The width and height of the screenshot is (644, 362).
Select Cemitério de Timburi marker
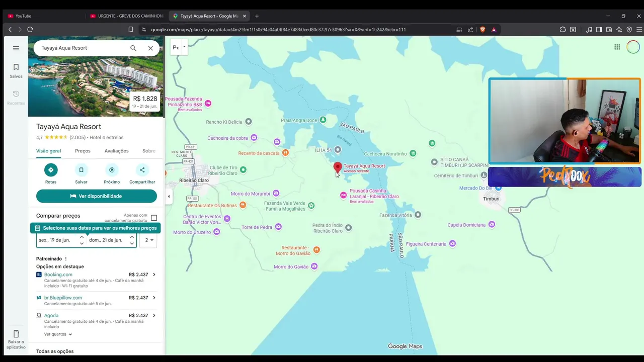pos(484,175)
